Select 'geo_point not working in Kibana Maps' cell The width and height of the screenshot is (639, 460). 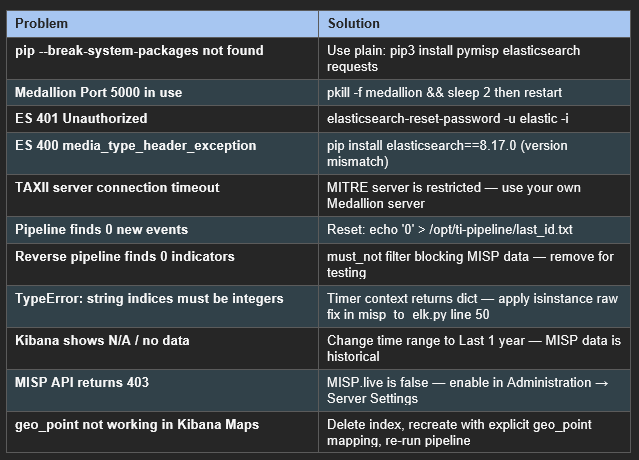pos(162,432)
